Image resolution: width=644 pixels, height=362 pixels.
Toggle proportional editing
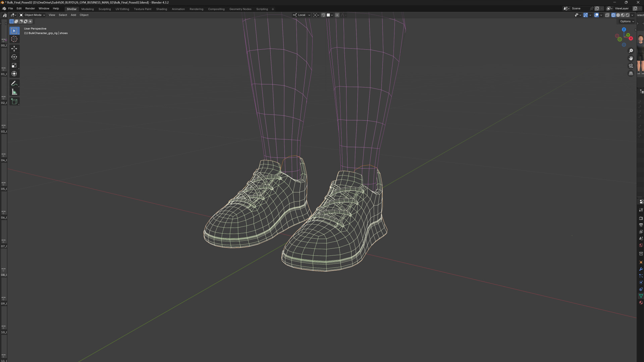pos(337,15)
